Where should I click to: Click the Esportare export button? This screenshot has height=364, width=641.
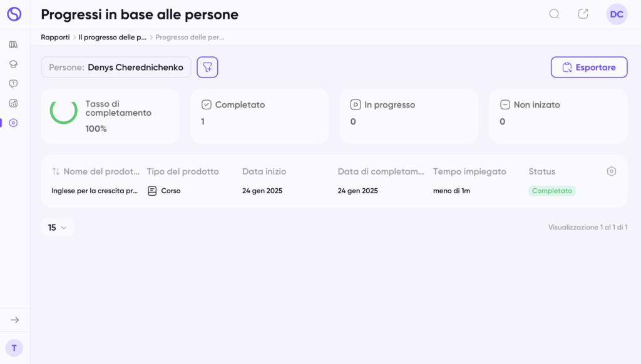click(x=589, y=67)
